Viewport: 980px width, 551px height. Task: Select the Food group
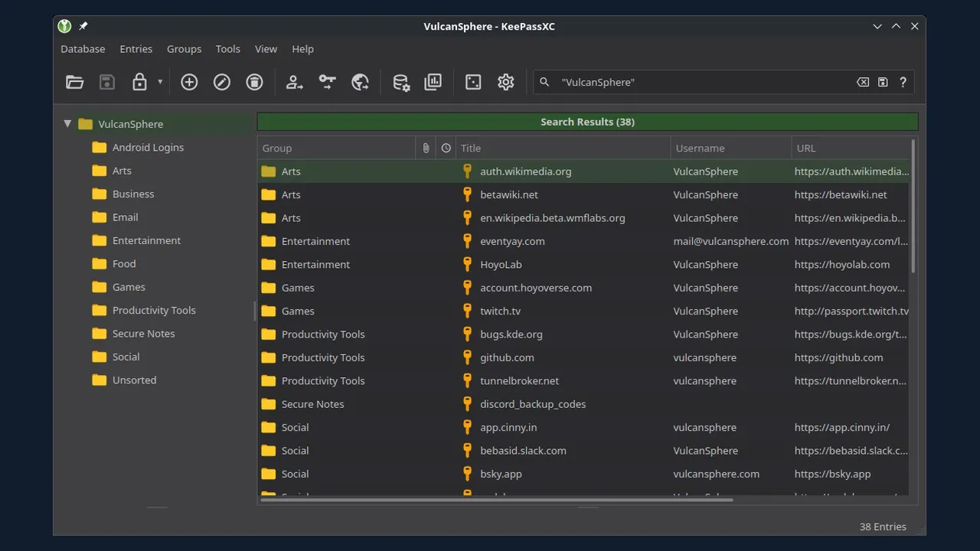point(124,264)
